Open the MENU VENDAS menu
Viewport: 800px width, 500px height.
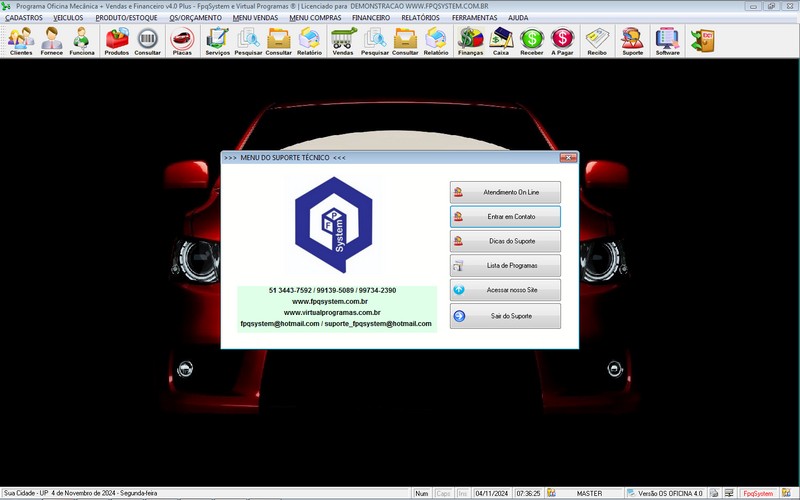point(256,18)
